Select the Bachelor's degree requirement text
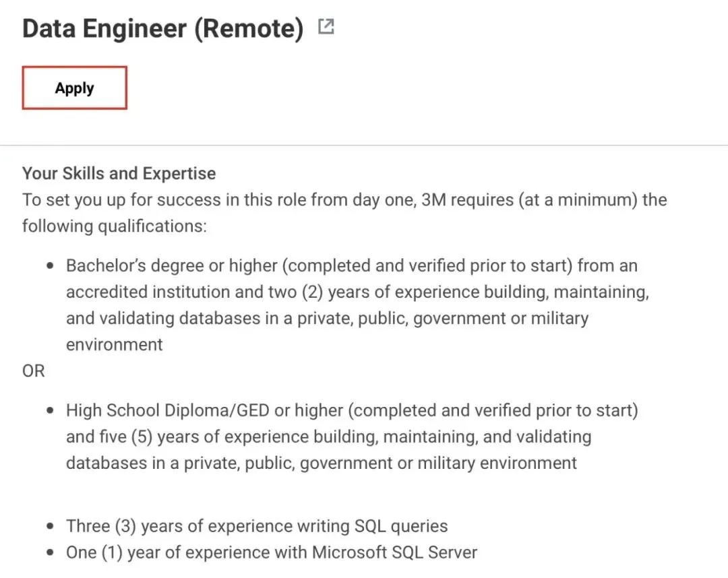The image size is (728, 578). (351, 265)
